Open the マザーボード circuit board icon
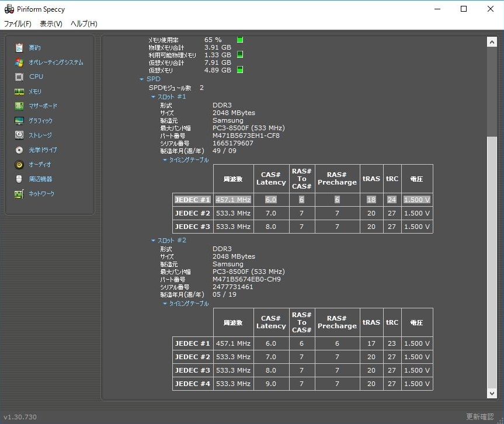 (x=19, y=106)
